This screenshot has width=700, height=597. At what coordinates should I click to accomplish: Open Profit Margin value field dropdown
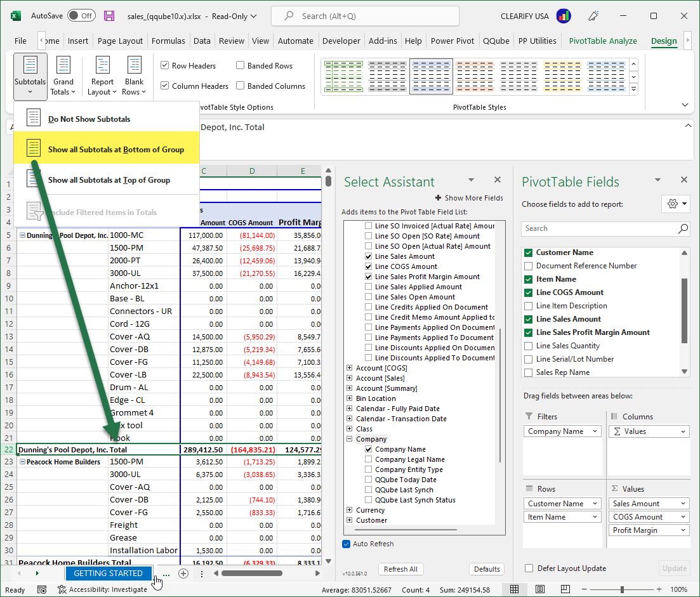683,530
